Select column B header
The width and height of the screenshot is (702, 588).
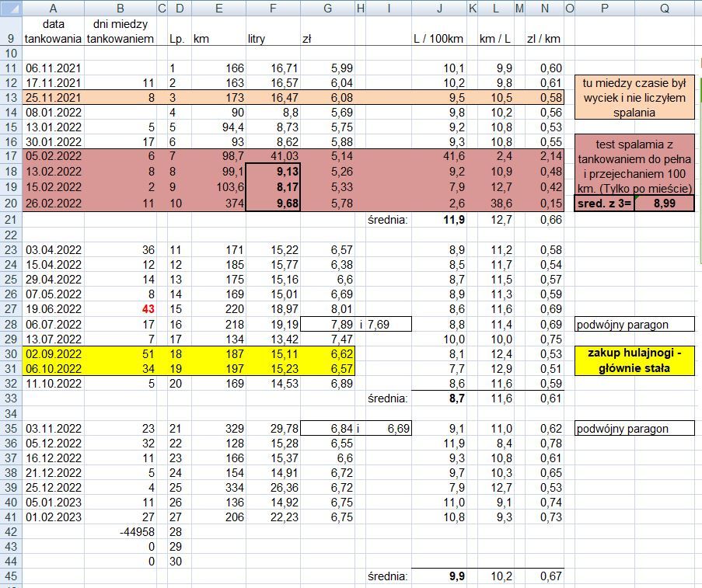tap(120, 8)
